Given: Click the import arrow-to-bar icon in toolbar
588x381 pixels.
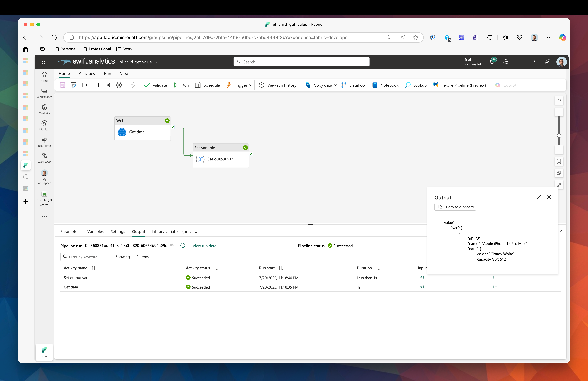Looking at the screenshot, I should click(x=96, y=85).
